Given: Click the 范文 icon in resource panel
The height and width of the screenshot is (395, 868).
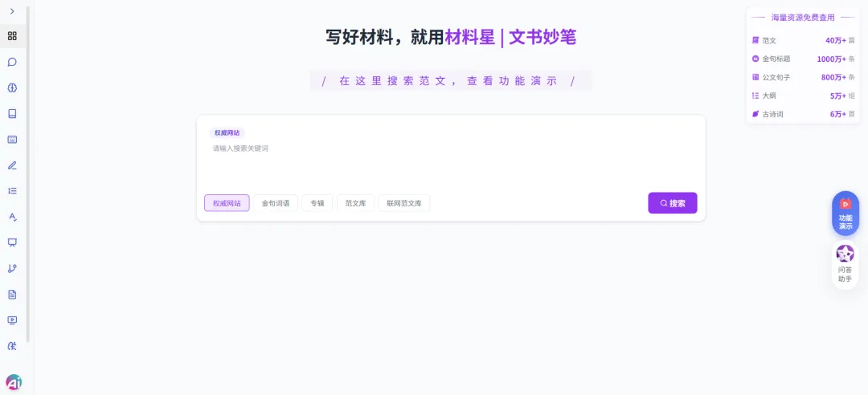Looking at the screenshot, I should tap(755, 40).
